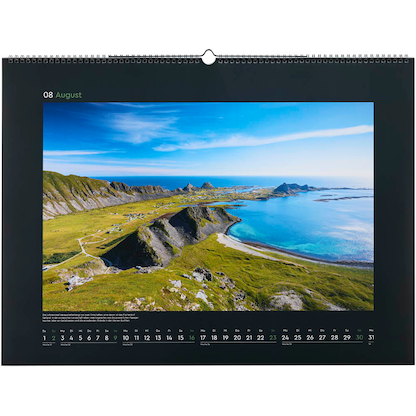Select date 25 in the calendar row

(x=298, y=338)
